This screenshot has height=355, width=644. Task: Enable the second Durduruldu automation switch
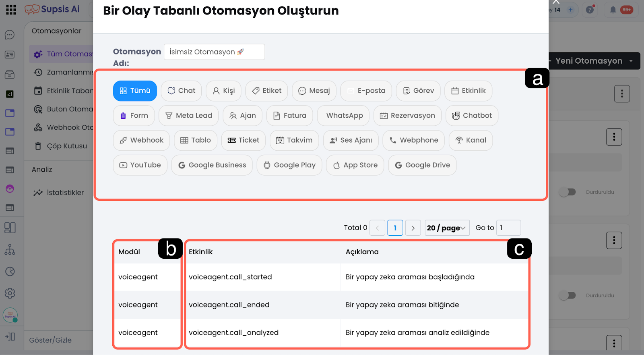(x=568, y=295)
